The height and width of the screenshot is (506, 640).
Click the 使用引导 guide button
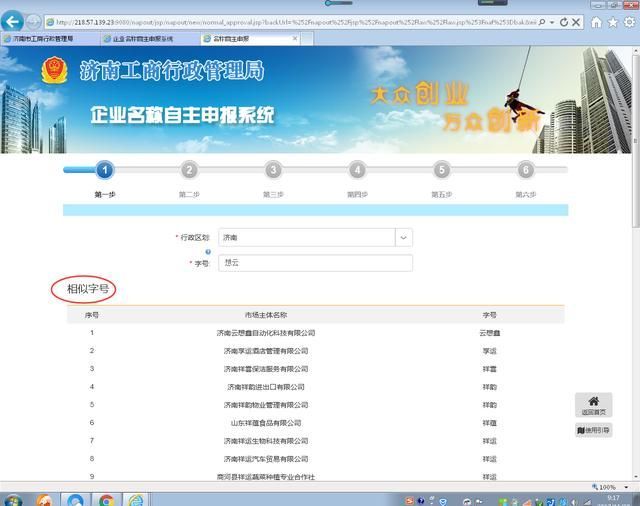tap(593, 430)
